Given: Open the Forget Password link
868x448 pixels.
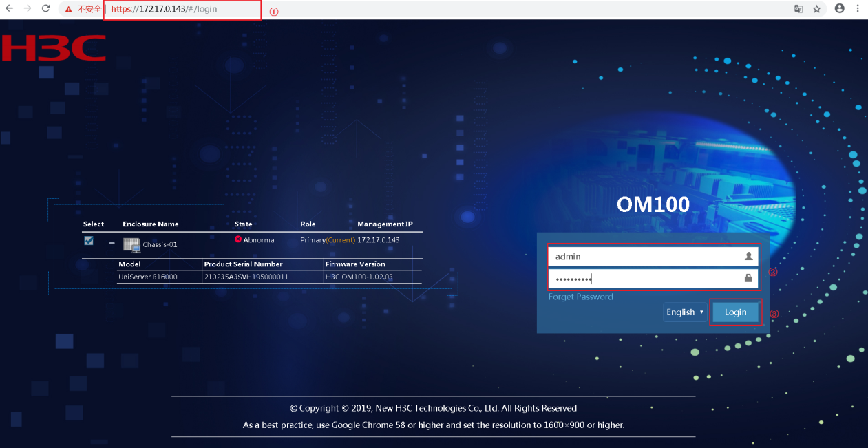Looking at the screenshot, I should click(x=580, y=297).
